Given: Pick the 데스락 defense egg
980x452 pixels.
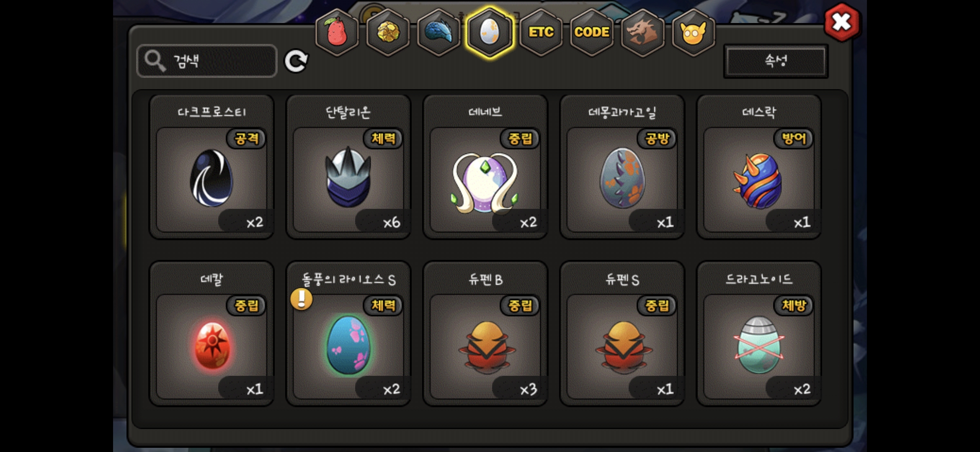Looking at the screenshot, I should click(759, 167).
